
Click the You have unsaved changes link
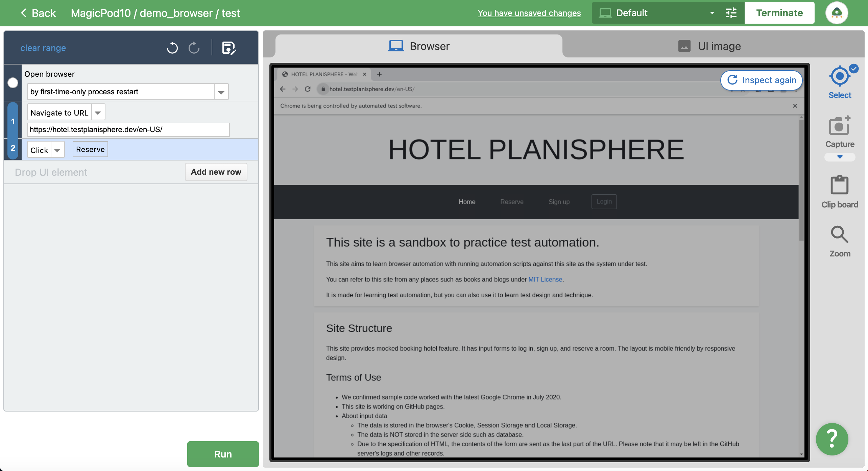[529, 13]
